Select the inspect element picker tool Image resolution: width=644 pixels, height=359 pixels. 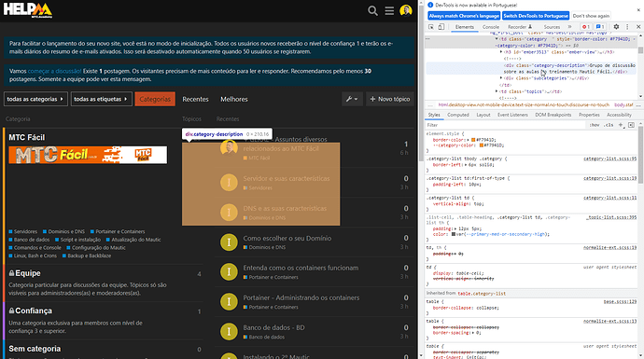pos(431,27)
